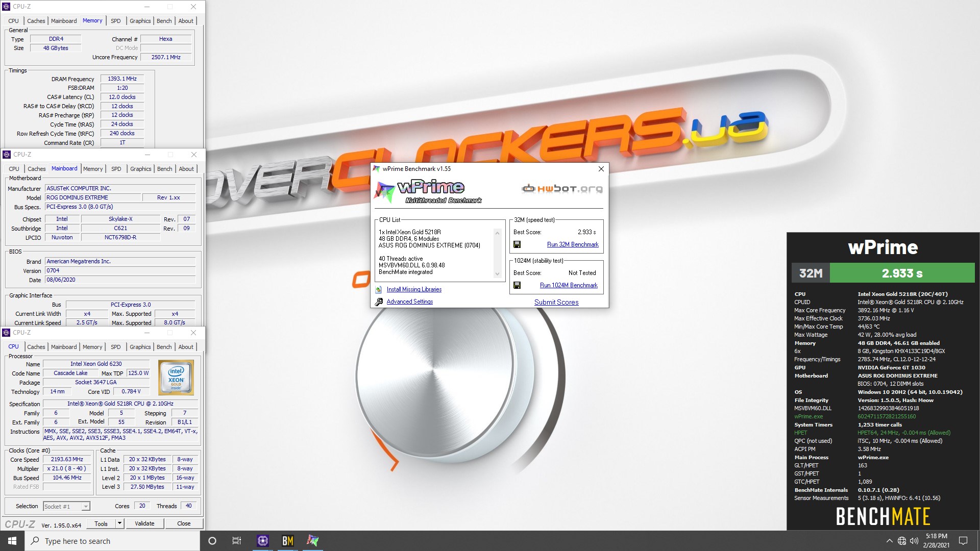Click the save icon in 1024M section

click(x=517, y=285)
